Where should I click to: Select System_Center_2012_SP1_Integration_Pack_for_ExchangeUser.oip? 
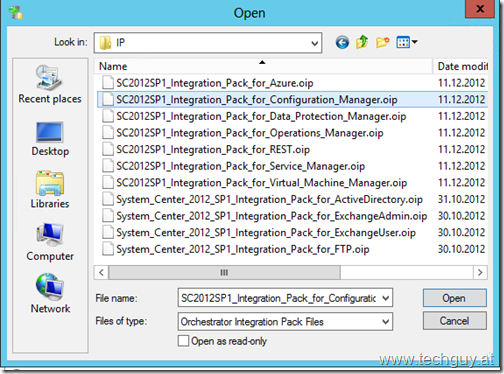click(x=266, y=233)
